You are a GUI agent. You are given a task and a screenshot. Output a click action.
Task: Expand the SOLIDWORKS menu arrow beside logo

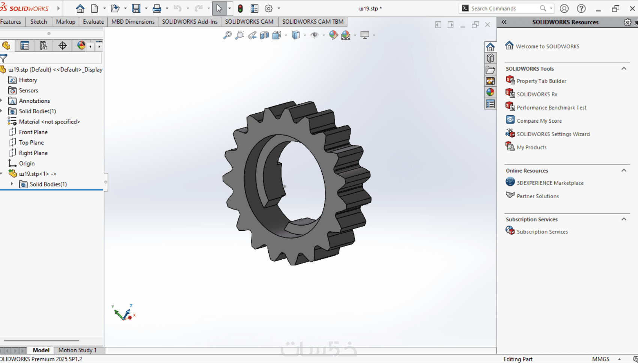tap(59, 8)
